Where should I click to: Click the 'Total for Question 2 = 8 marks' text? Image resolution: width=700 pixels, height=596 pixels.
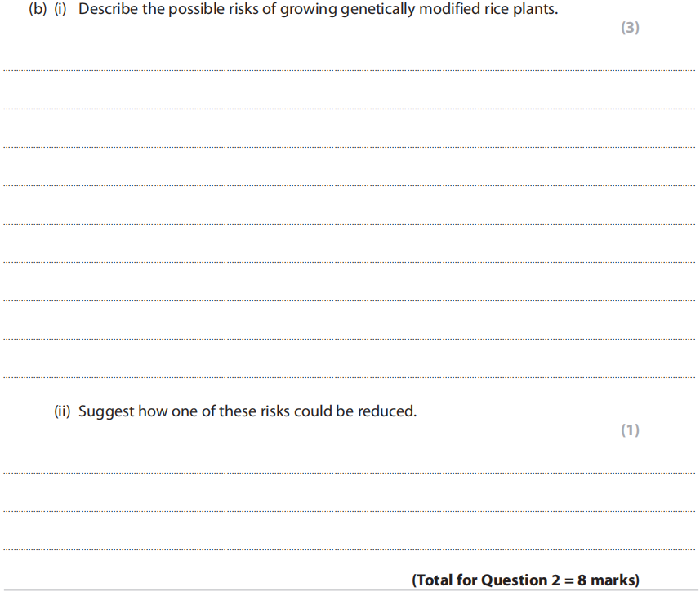526,580
